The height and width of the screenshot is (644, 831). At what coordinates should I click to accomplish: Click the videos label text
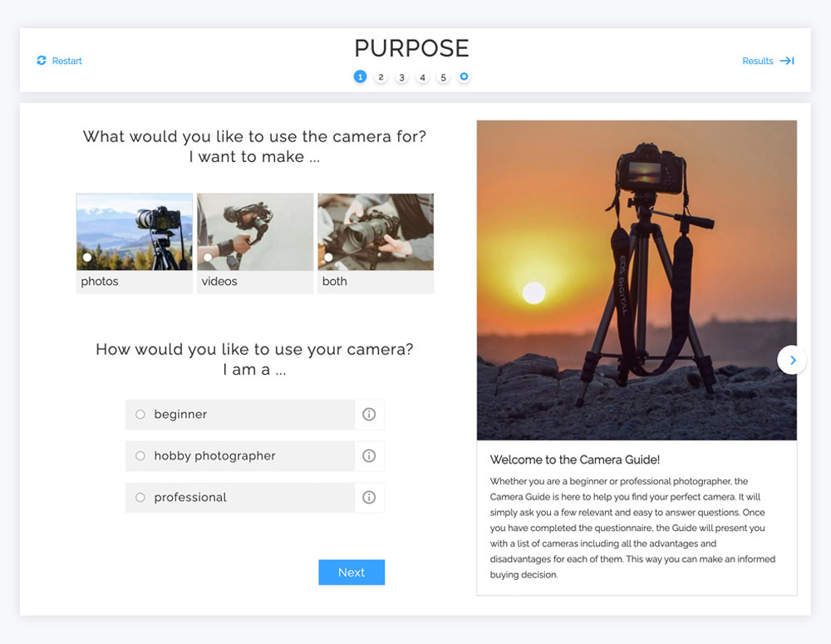tap(219, 282)
